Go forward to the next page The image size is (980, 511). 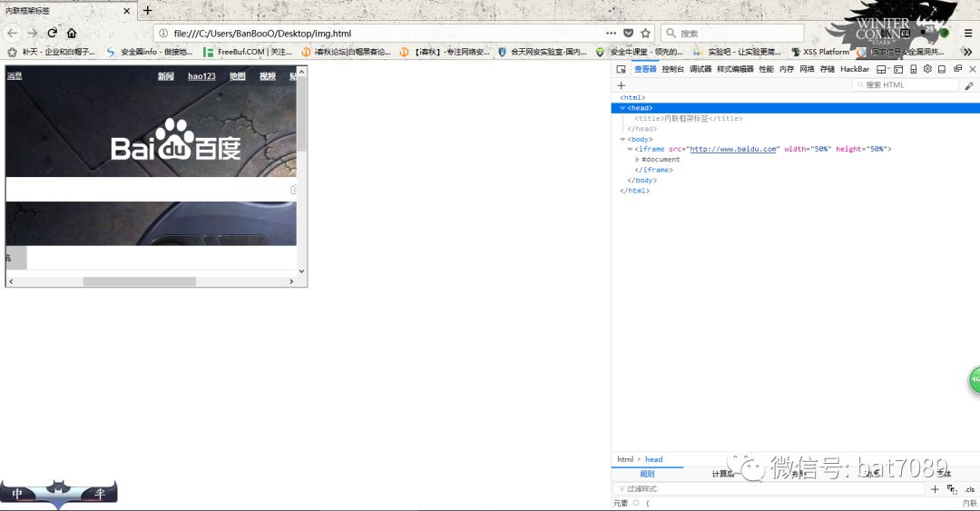pos(33,34)
